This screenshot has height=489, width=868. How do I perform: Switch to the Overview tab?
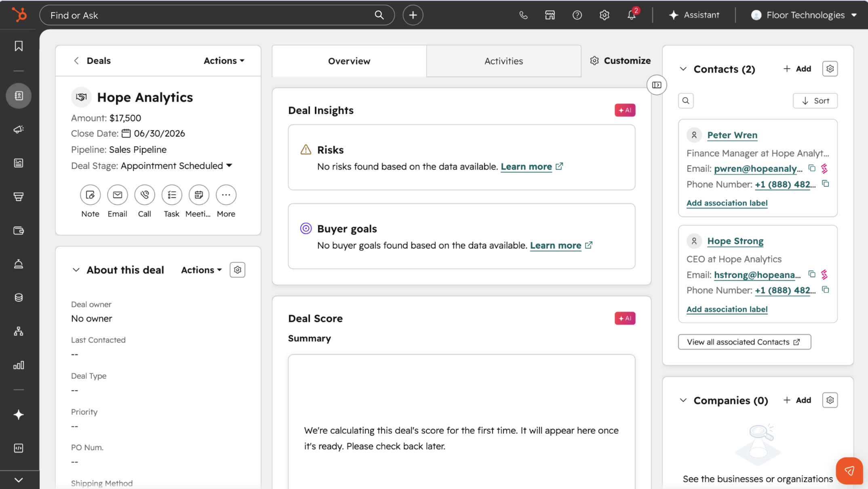tap(349, 61)
